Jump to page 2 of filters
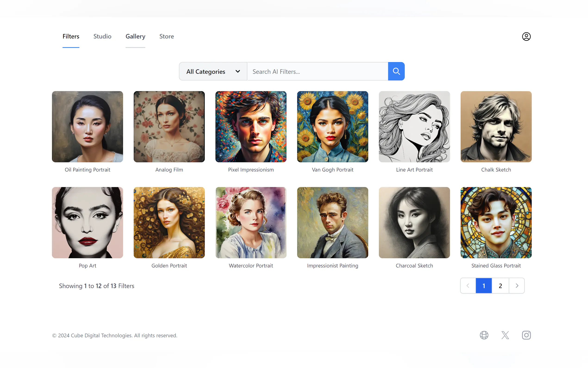This screenshot has width=588, height=368. [x=500, y=286]
